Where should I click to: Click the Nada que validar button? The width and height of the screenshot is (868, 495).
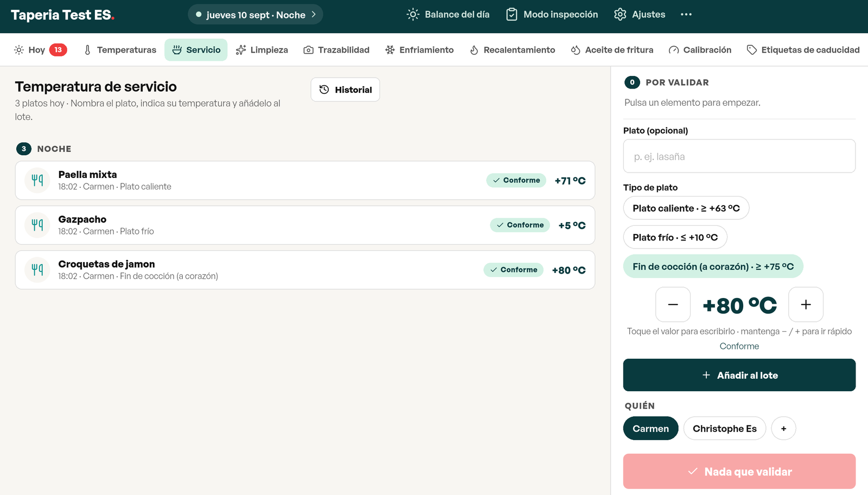click(739, 471)
